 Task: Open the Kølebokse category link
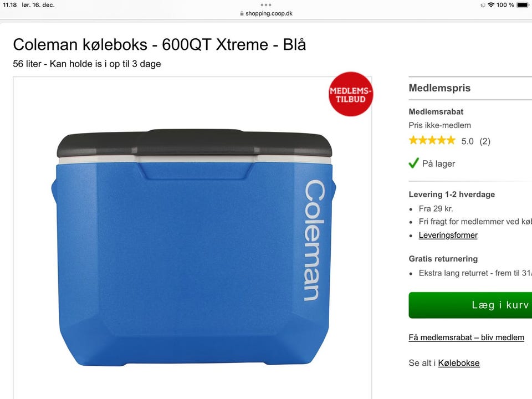[x=459, y=363]
